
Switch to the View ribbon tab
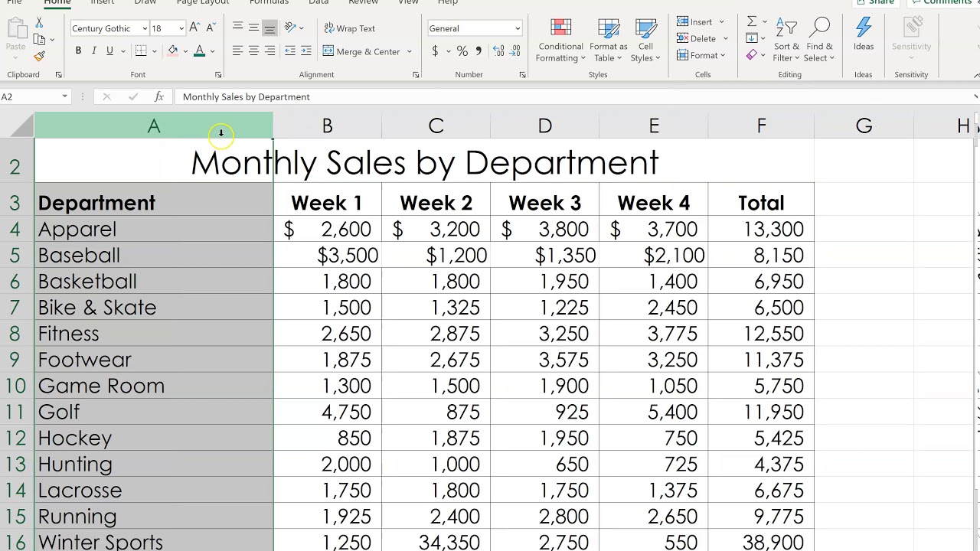[x=408, y=2]
